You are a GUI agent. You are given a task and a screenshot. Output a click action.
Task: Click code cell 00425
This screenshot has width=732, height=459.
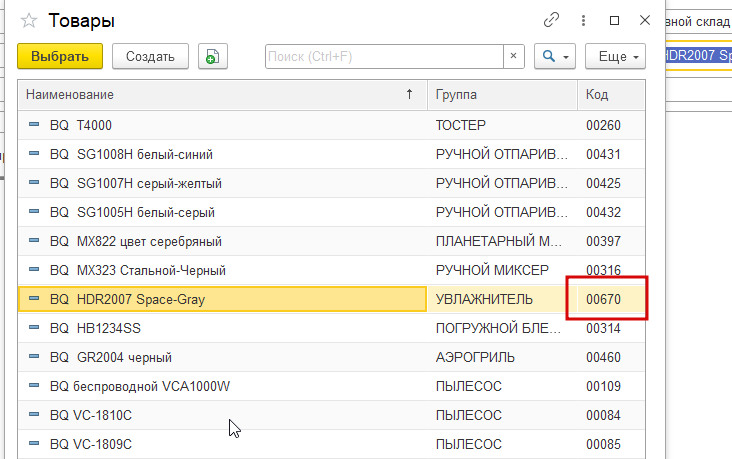tap(612, 183)
